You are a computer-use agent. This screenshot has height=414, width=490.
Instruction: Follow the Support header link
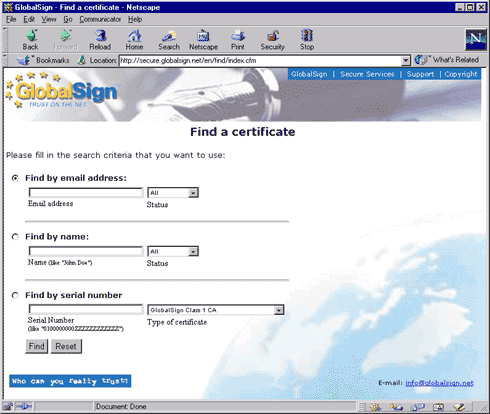point(420,74)
